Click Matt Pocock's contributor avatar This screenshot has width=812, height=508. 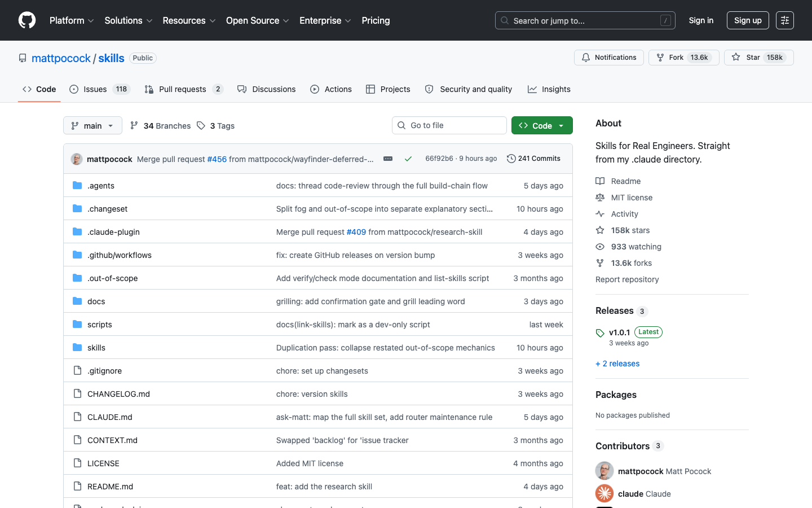point(604,471)
